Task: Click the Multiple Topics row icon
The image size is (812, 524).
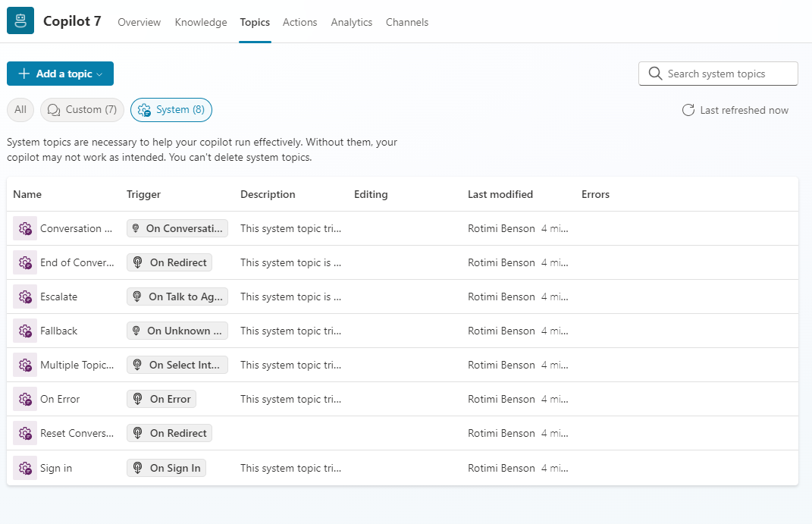Action: [25, 365]
